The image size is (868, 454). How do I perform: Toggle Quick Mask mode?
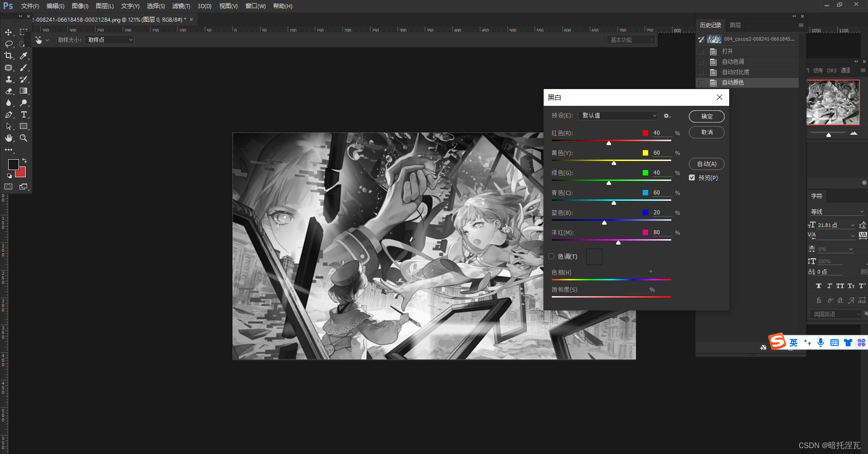(x=9, y=186)
